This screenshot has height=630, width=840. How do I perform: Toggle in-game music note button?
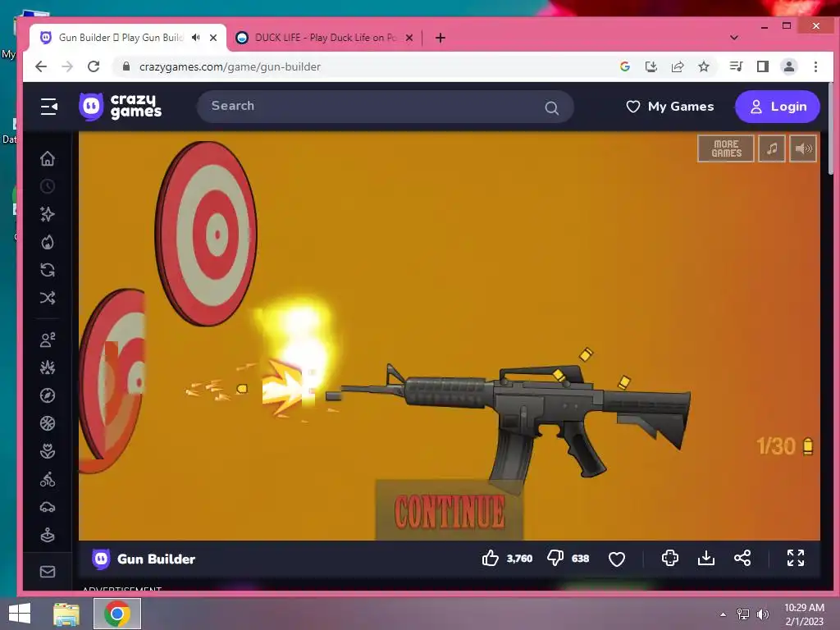coord(772,148)
